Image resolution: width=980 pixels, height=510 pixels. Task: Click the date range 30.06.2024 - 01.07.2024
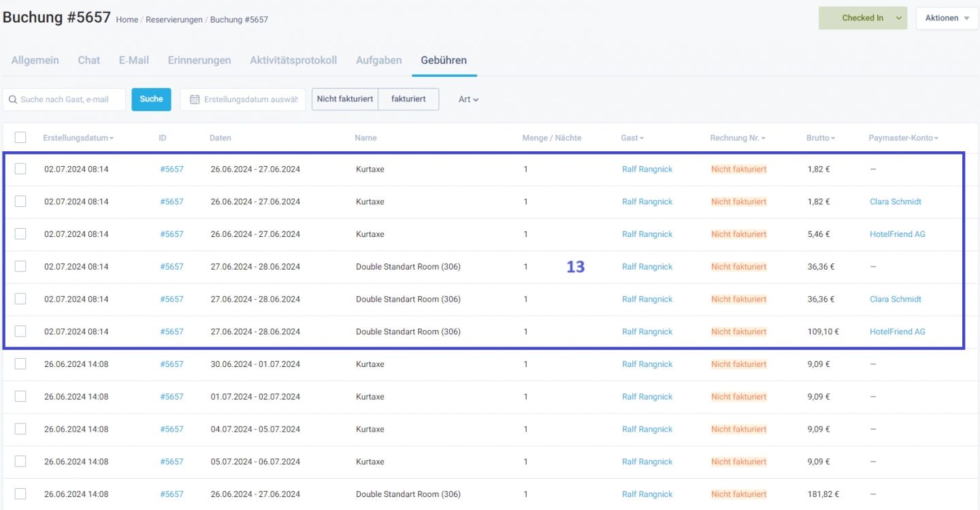[255, 364]
